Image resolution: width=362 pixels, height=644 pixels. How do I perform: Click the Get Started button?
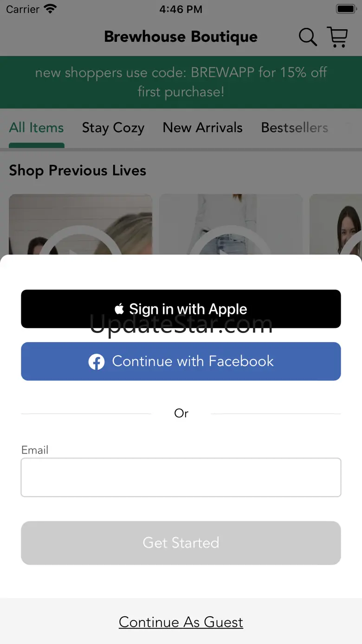181,543
